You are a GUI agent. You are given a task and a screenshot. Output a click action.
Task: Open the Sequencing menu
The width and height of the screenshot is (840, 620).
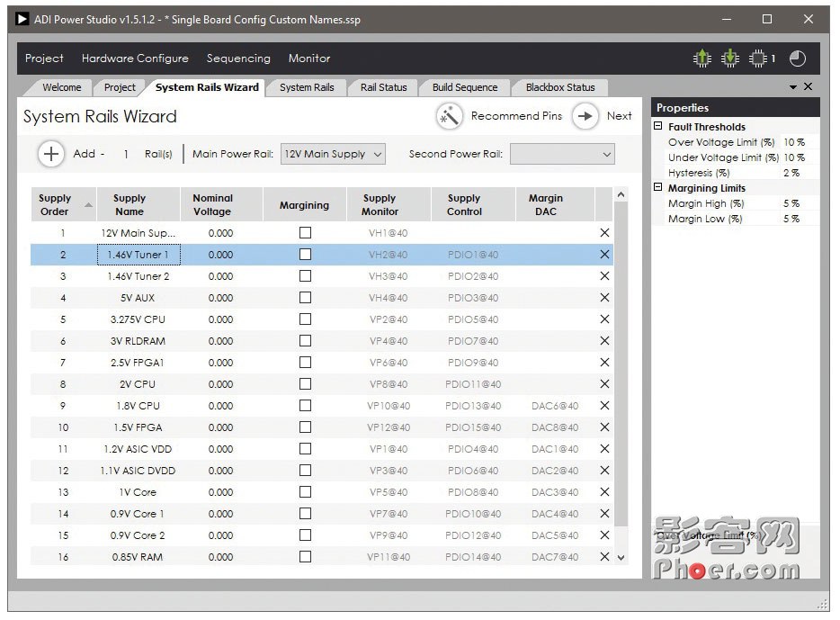(238, 58)
